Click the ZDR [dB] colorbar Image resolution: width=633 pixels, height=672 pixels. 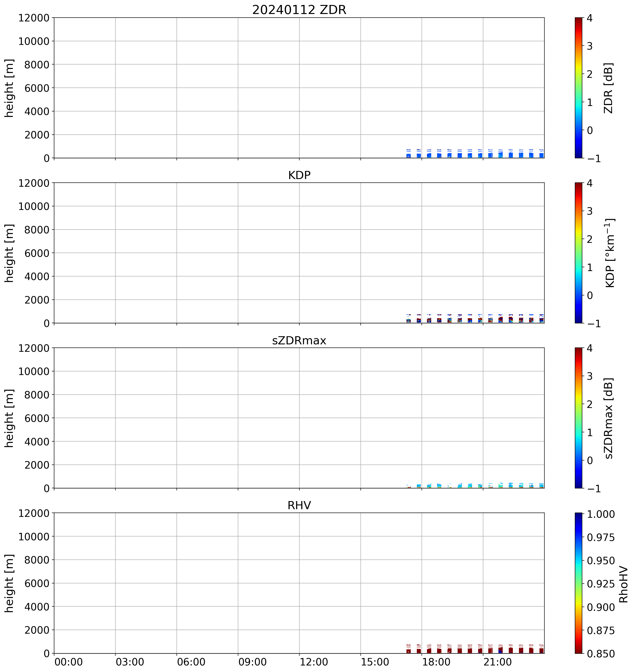tap(579, 88)
